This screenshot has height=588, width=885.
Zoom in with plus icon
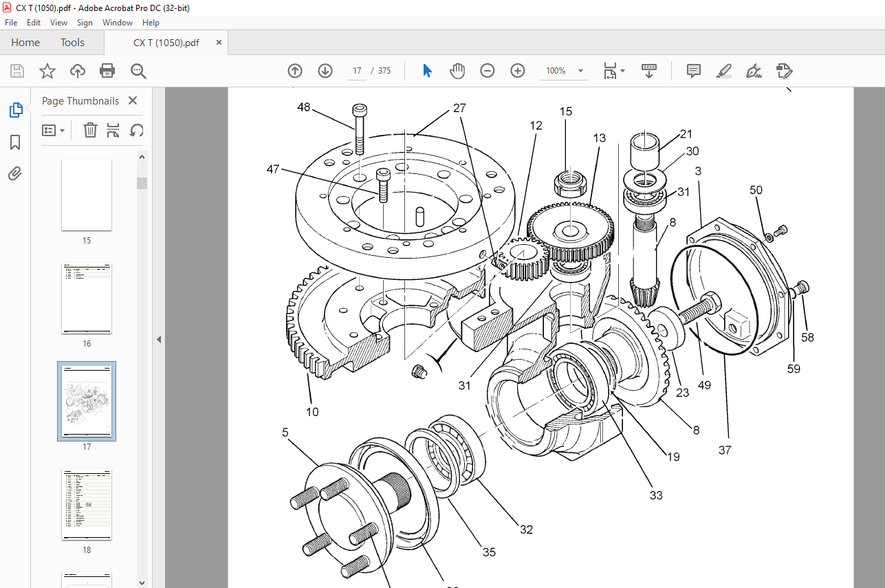(x=518, y=71)
